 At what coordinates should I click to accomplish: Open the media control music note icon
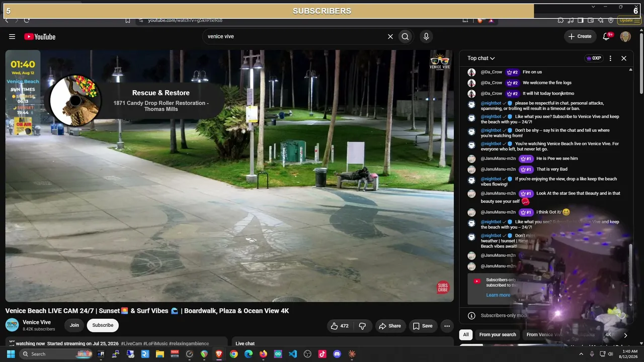571,21
